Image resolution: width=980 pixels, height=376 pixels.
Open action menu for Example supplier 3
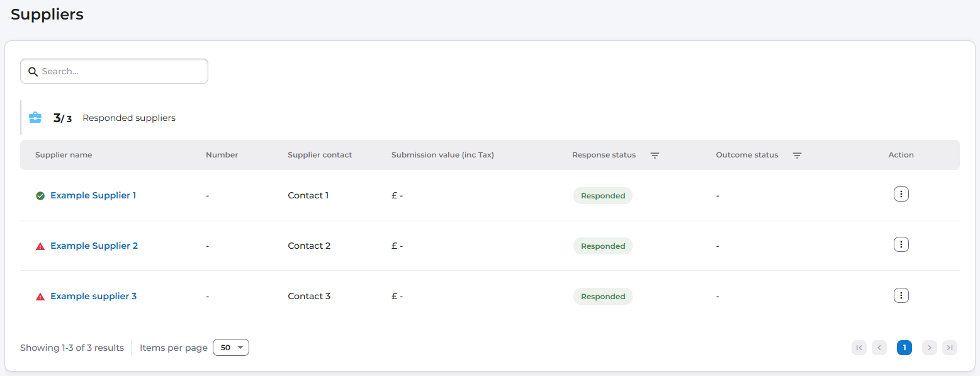(901, 295)
